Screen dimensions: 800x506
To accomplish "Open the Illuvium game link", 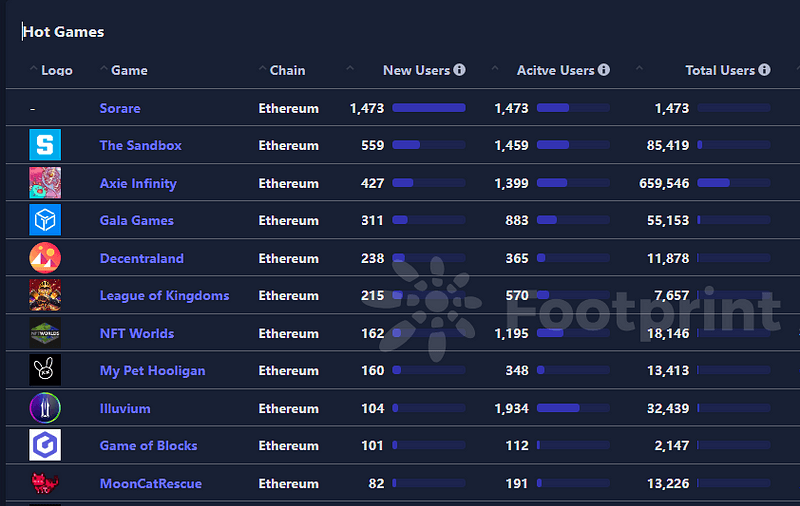I will 125,408.
